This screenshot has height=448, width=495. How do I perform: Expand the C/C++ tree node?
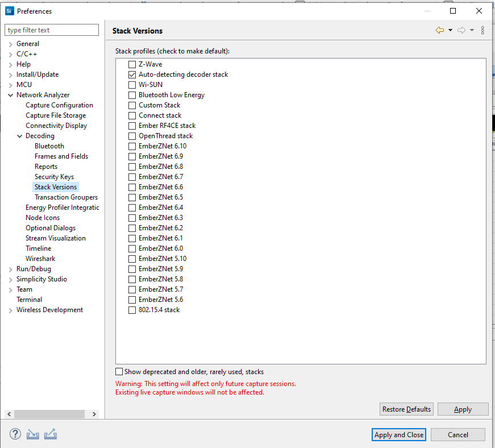pyautogui.click(x=10, y=55)
